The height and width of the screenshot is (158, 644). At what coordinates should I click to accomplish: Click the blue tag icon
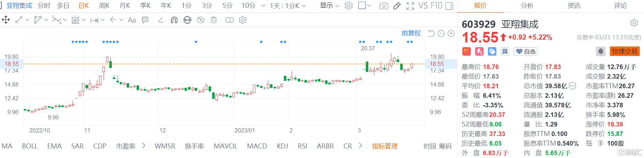point(492,51)
